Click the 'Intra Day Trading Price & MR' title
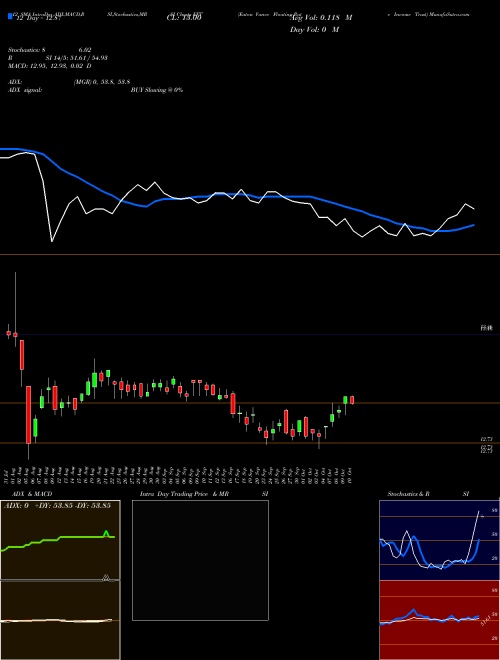This screenshot has height=660, width=500. pyautogui.click(x=184, y=494)
